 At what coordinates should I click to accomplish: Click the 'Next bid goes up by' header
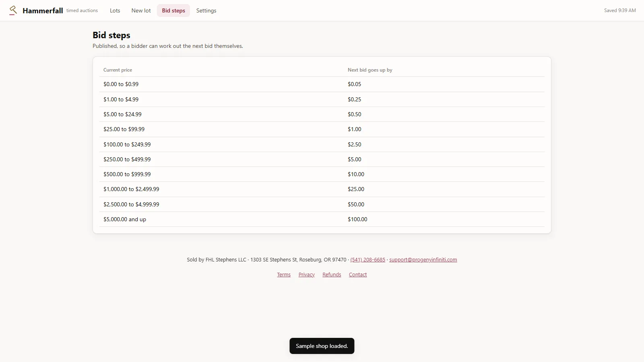(370, 70)
